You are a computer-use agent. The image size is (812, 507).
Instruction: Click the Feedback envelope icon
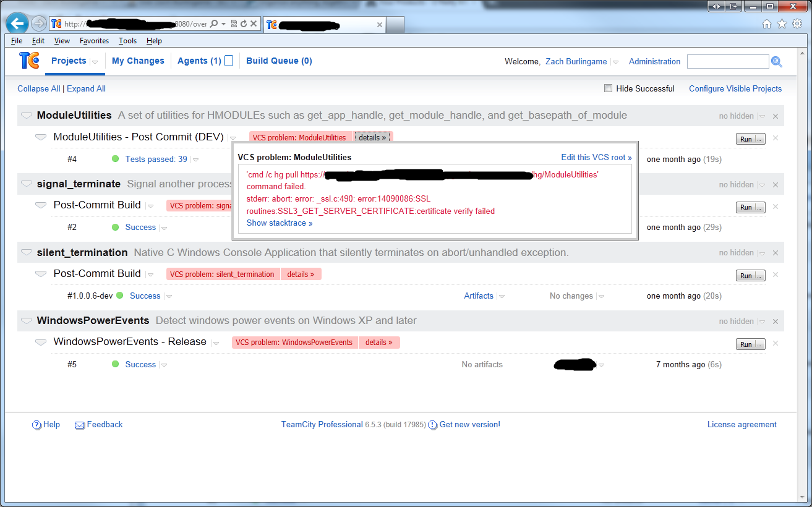click(x=80, y=425)
